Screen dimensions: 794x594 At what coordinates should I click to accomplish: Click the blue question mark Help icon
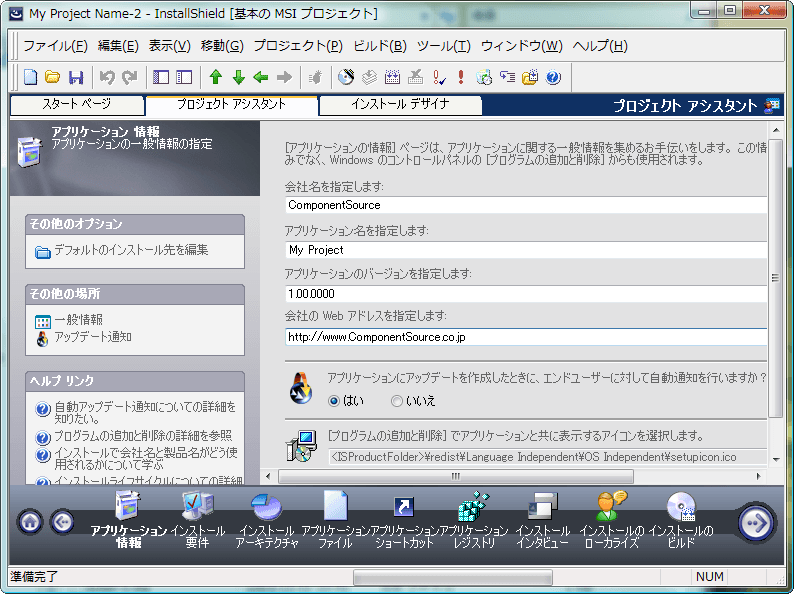click(x=553, y=77)
